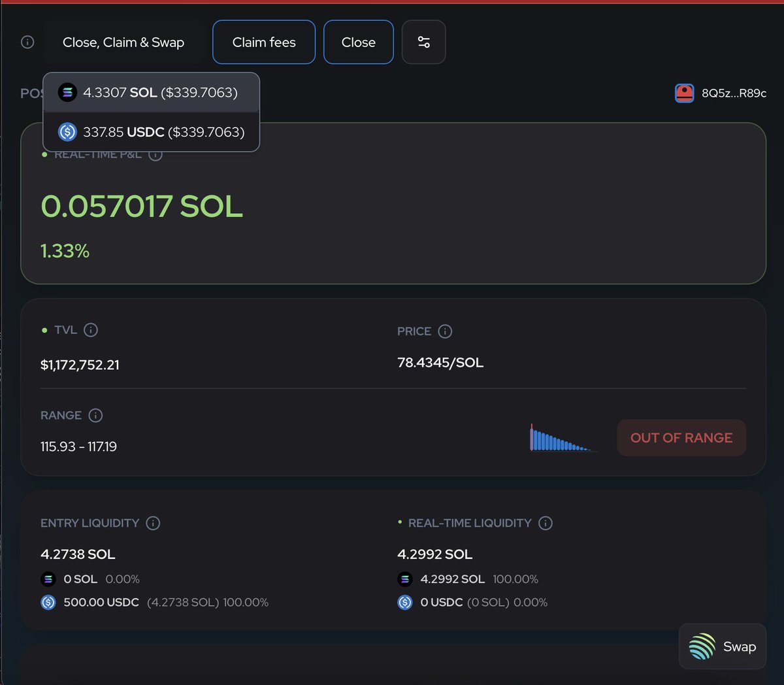Screen dimensions: 784x685
Task: Click the Range info icon
Action: [x=95, y=415]
